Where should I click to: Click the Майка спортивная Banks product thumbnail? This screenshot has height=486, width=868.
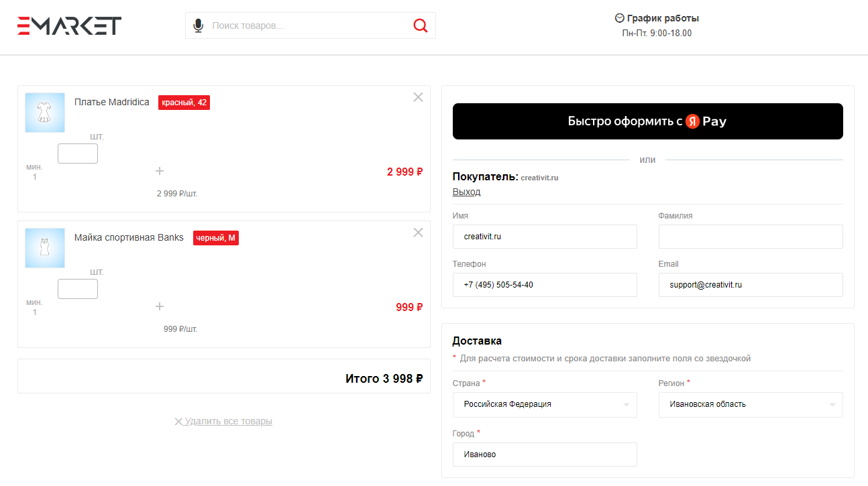pyautogui.click(x=45, y=248)
